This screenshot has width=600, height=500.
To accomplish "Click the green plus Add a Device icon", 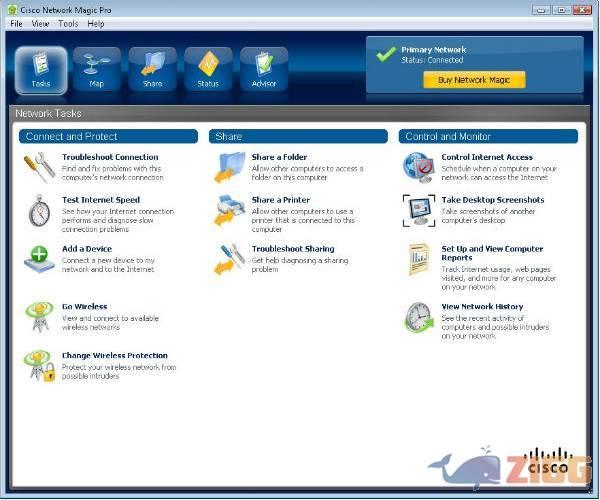I will 39,259.
